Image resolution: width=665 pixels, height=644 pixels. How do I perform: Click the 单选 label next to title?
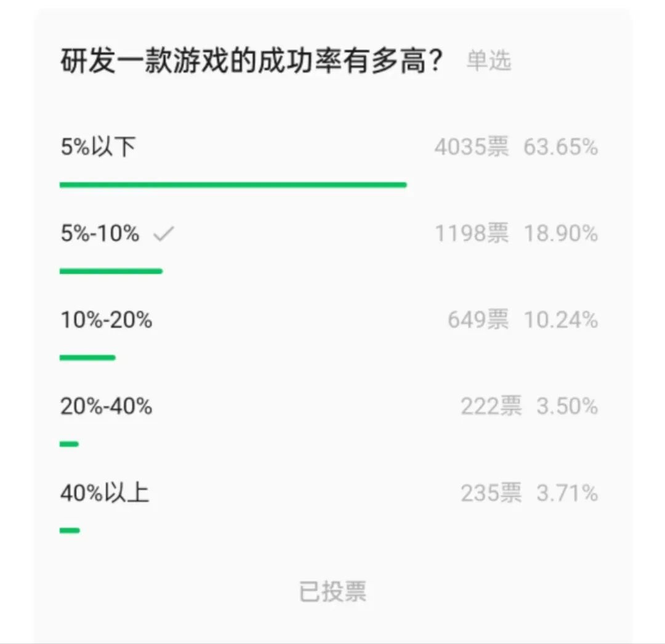coord(489,60)
